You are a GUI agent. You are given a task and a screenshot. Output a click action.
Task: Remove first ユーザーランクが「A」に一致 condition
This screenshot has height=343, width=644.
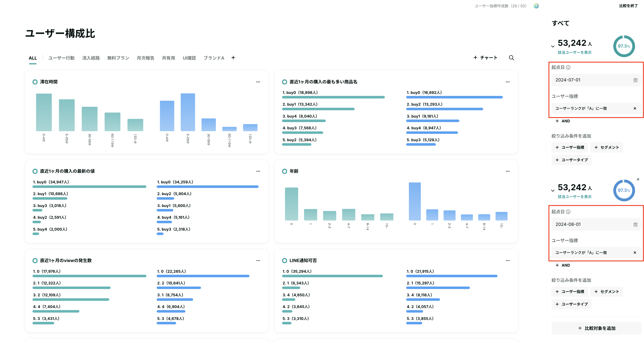(635, 108)
